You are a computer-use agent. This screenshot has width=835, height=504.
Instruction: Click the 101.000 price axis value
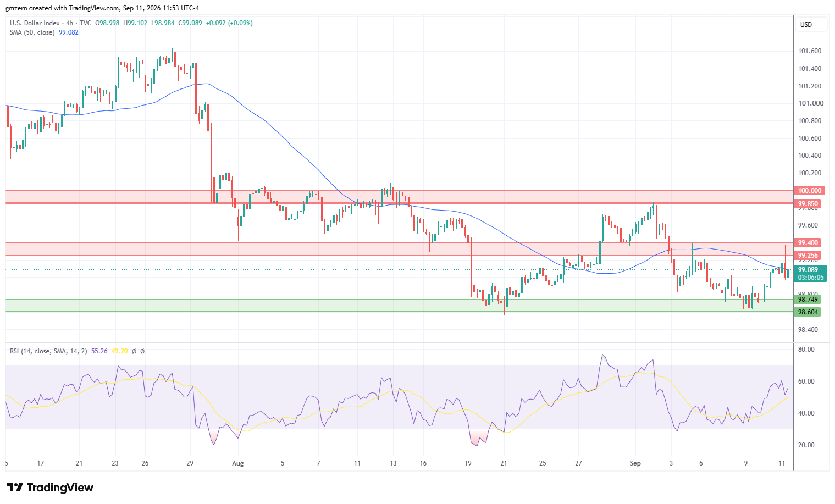(810, 103)
